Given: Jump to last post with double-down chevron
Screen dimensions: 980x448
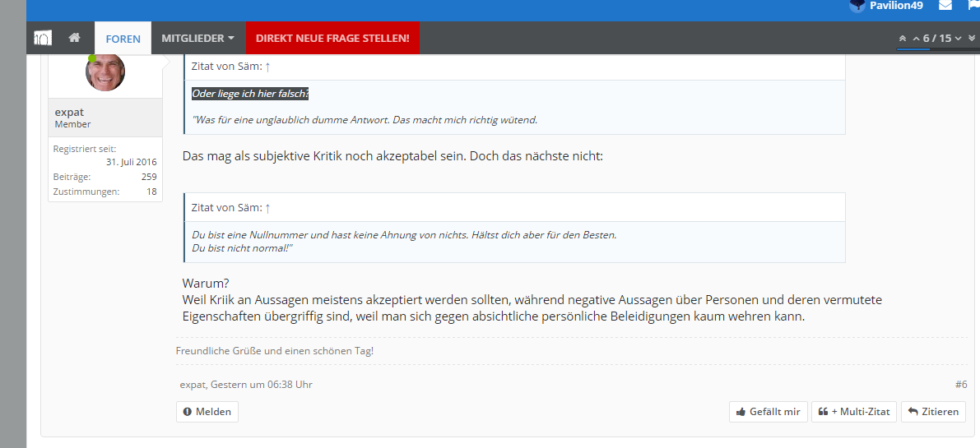Looking at the screenshot, I should (972, 38).
